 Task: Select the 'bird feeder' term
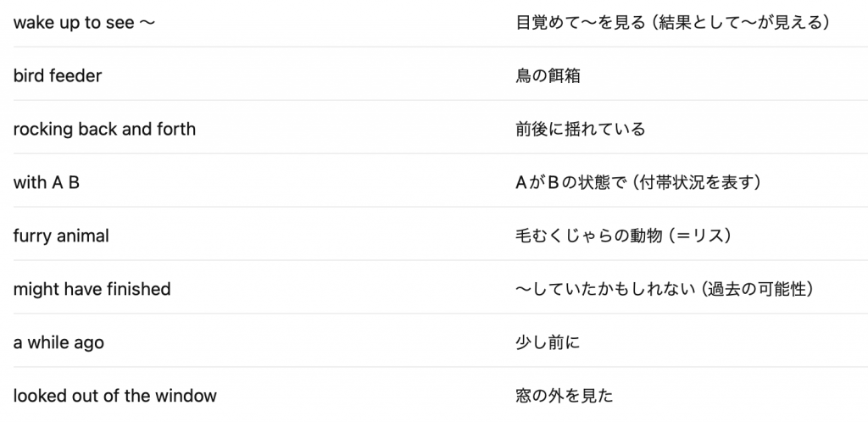pyautogui.click(x=58, y=75)
